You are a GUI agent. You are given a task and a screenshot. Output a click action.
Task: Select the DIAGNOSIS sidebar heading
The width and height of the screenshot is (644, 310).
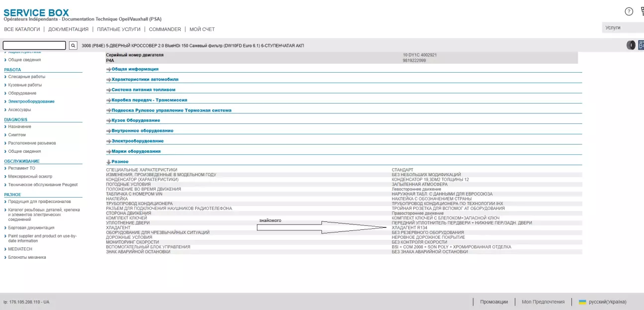pos(15,119)
